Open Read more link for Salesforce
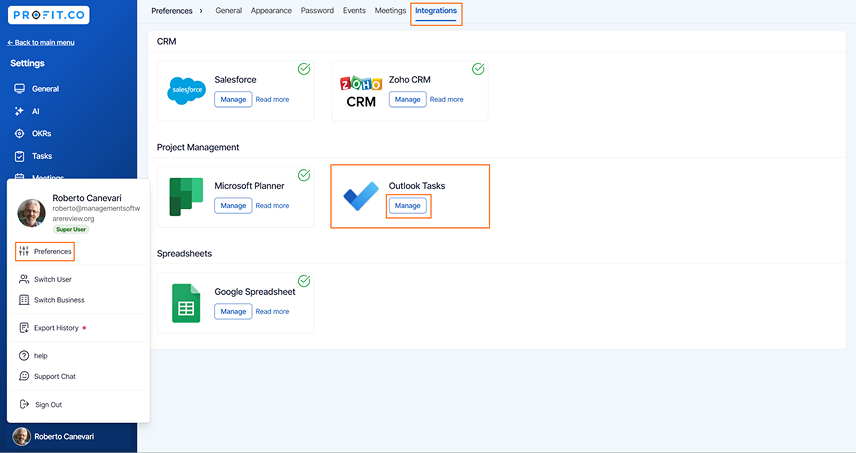 coord(272,99)
